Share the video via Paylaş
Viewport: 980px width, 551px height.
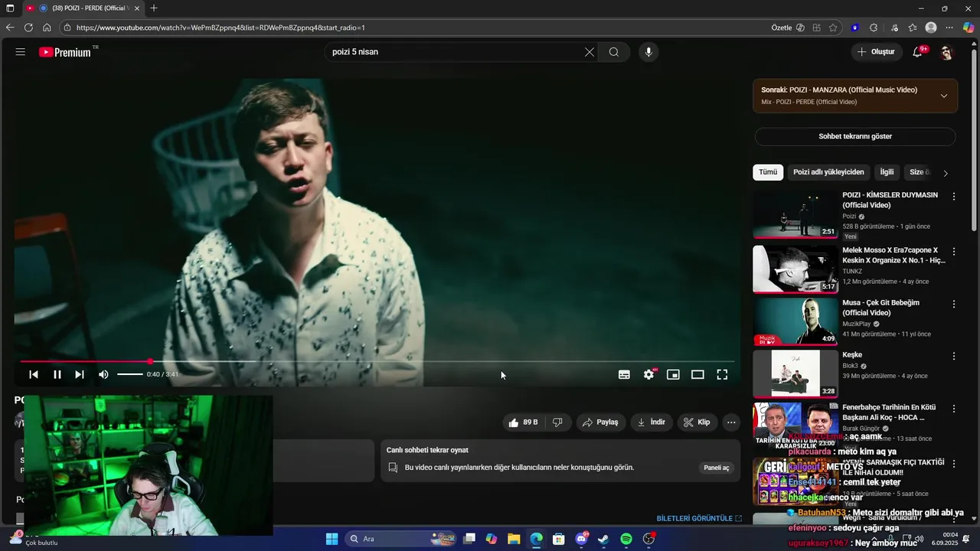pos(599,422)
